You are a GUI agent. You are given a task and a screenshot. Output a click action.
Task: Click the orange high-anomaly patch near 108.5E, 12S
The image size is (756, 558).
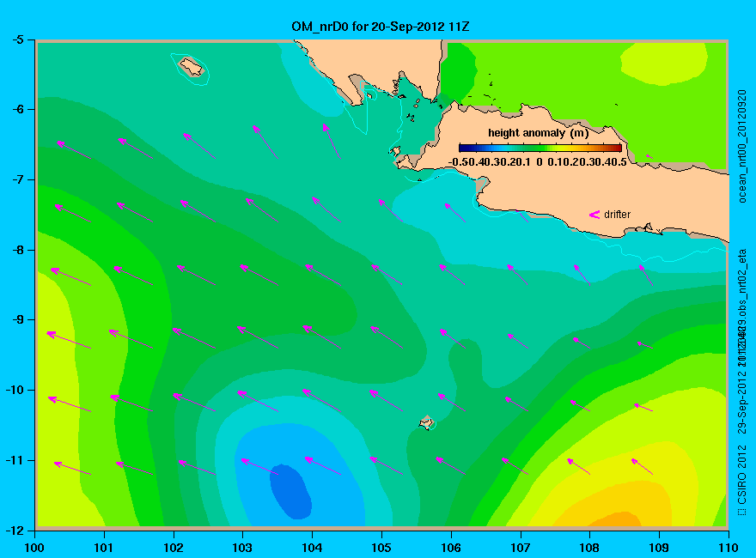[613, 520]
